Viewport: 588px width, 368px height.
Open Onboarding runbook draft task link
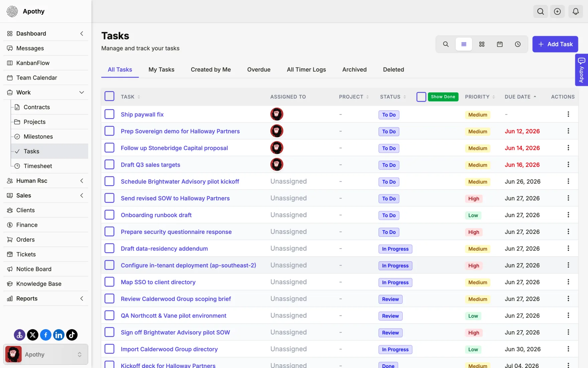tap(156, 215)
